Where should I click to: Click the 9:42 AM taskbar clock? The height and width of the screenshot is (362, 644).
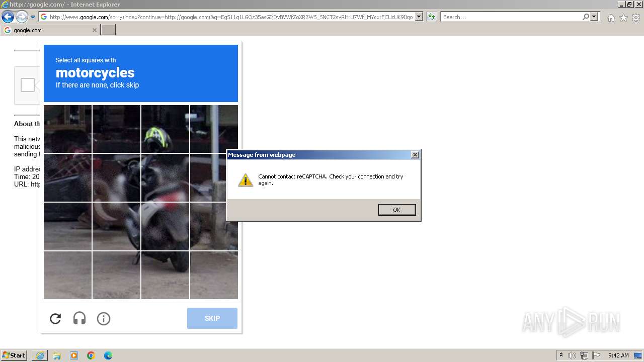pyautogui.click(x=618, y=355)
